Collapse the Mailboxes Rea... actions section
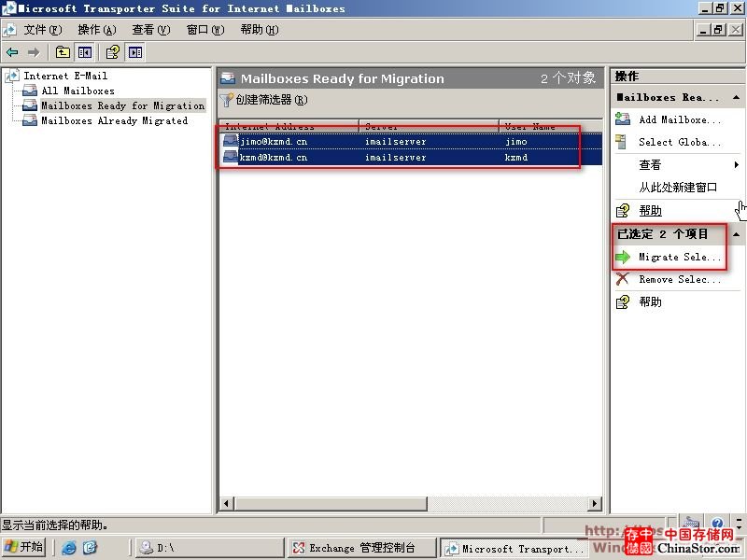 [736, 97]
